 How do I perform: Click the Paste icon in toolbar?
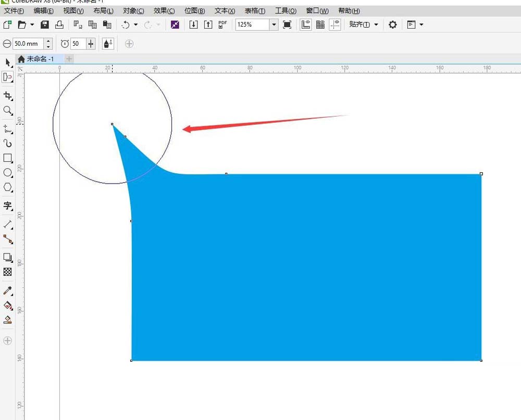click(x=107, y=24)
